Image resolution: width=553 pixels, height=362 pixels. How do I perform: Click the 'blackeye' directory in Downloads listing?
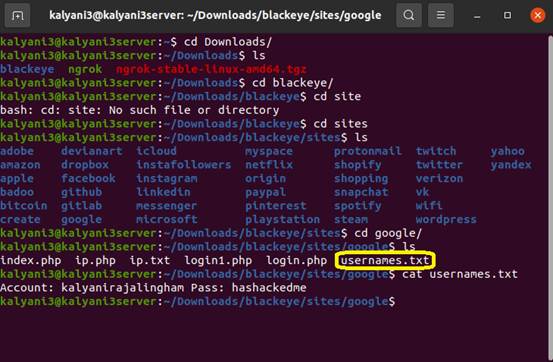(27, 69)
